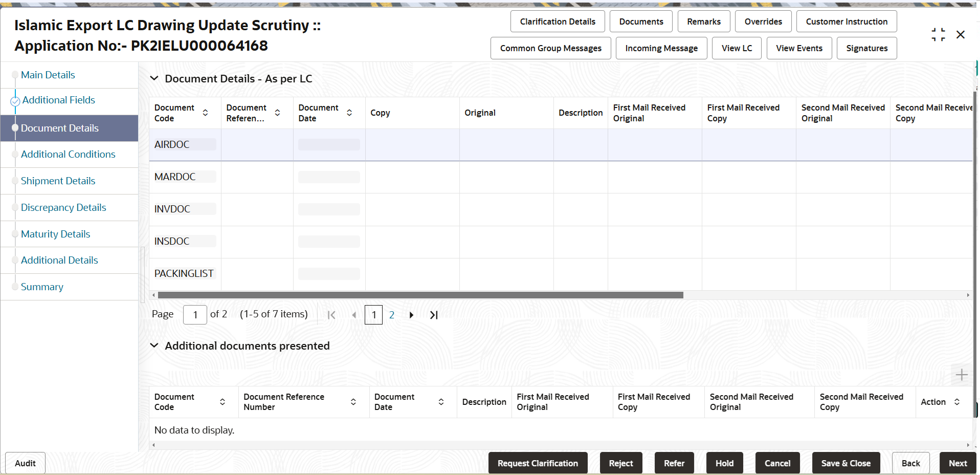Go to the previous page of documents
Viewport: 980px width, 475px height.
354,315
